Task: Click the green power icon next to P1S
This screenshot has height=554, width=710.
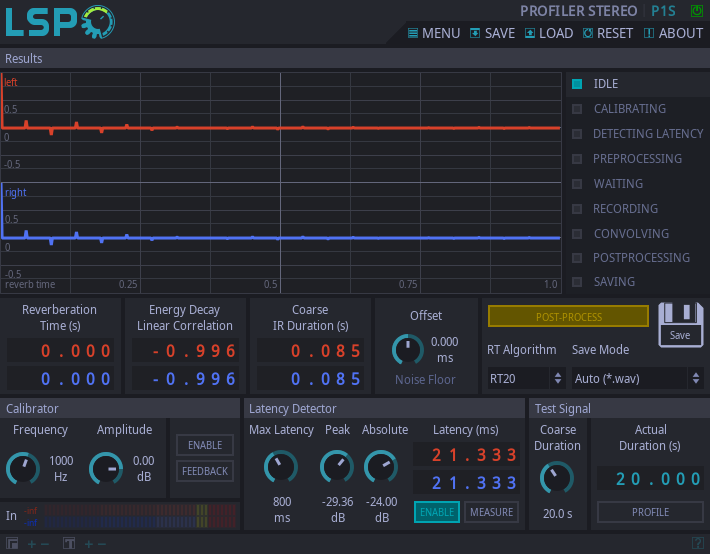Action: (x=696, y=11)
